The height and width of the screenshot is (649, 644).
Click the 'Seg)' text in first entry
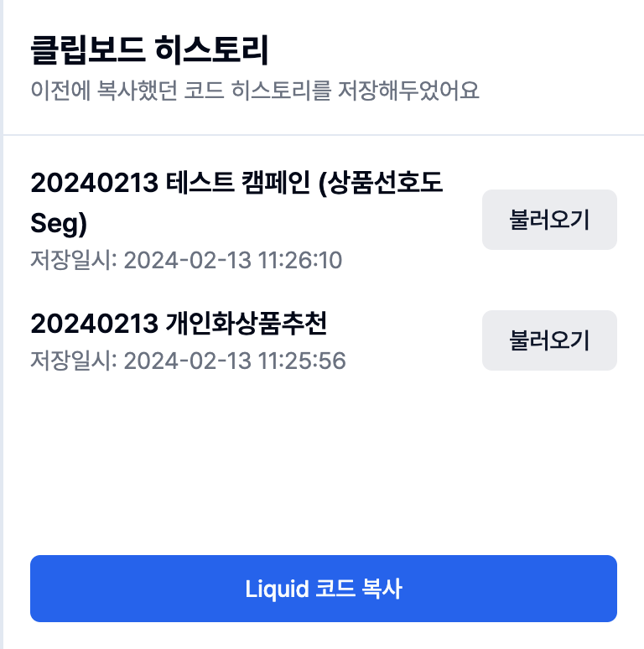tap(59, 223)
